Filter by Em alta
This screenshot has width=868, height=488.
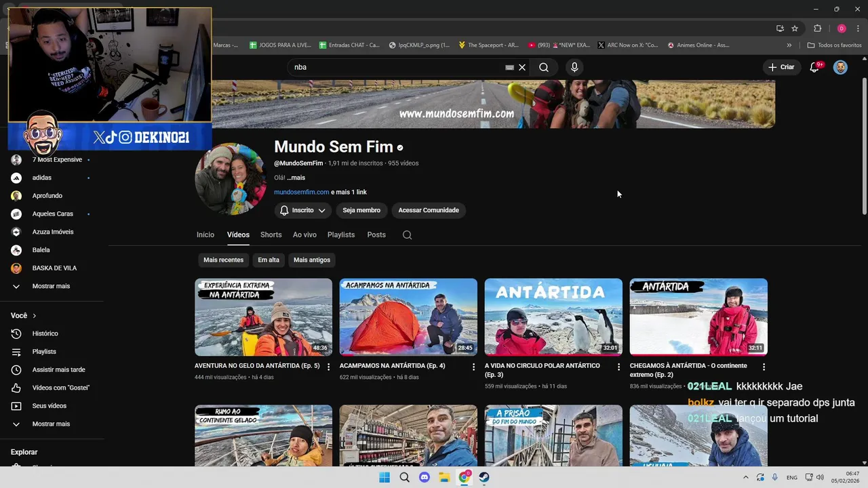(269, 260)
